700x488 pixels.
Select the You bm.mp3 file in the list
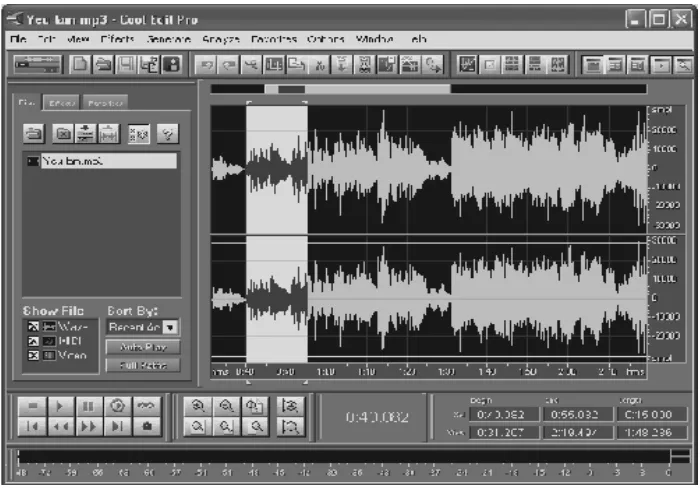pos(101,161)
